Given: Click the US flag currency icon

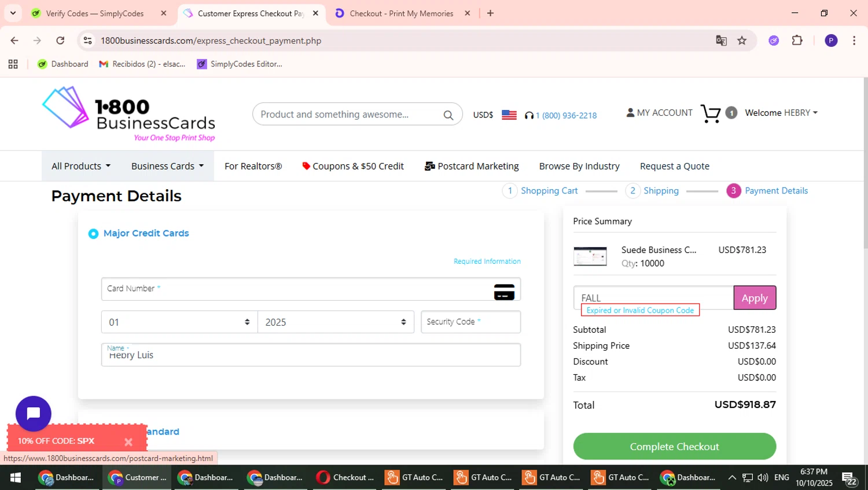Looking at the screenshot, I should [509, 115].
